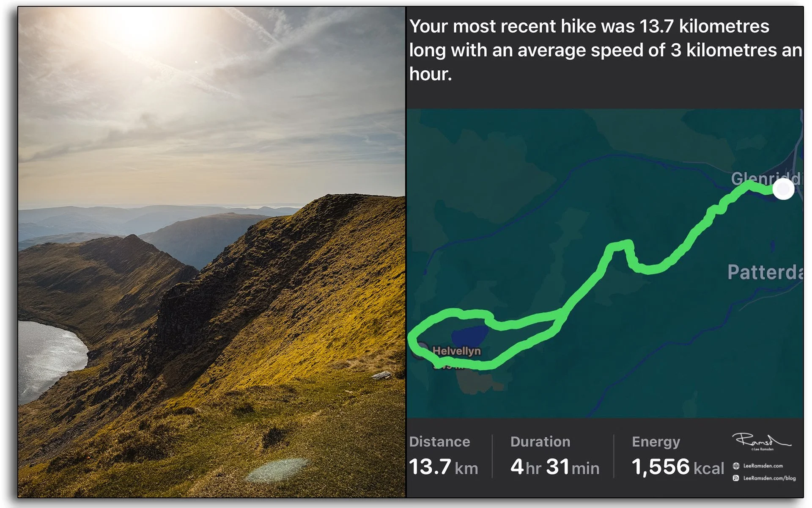Click the copyright Lee Ramsden text

(763, 449)
